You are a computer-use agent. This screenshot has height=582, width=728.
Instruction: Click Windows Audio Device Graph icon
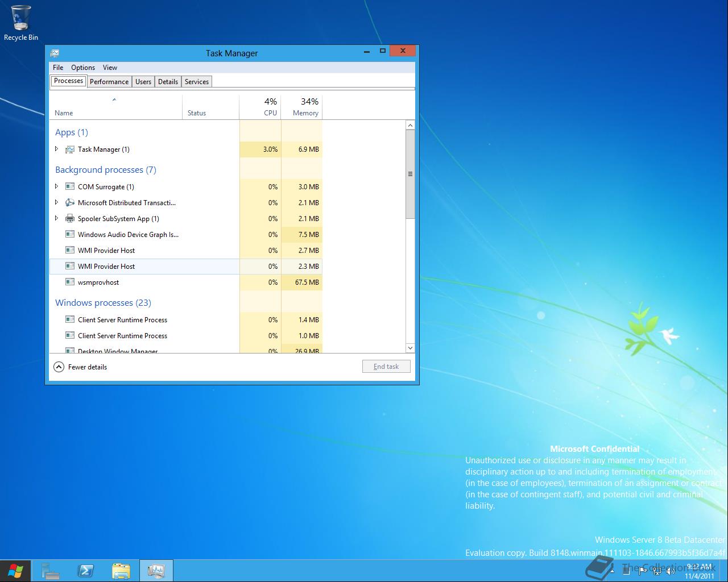tap(69, 234)
